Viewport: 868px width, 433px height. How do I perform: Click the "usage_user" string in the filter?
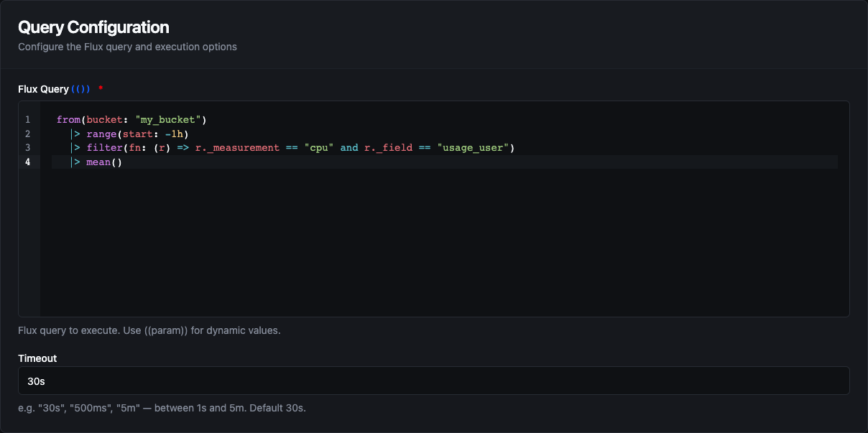tap(473, 148)
